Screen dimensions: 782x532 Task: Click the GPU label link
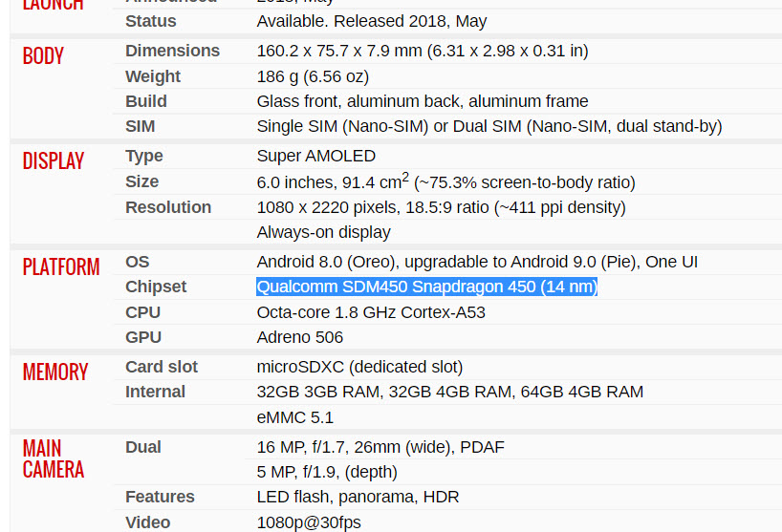[143, 337]
